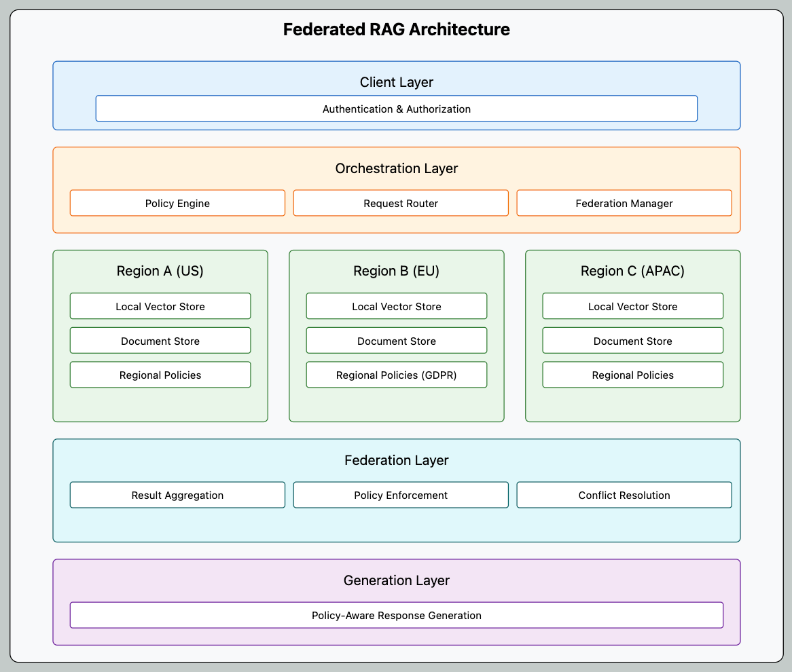792x672 pixels.
Task: Open the Federation Manager component
Action: pos(624,203)
